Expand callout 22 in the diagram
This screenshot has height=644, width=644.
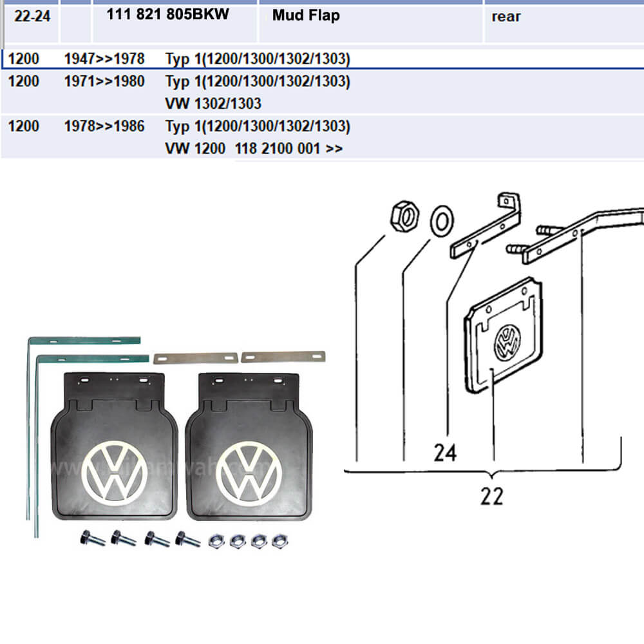pyautogui.click(x=492, y=496)
